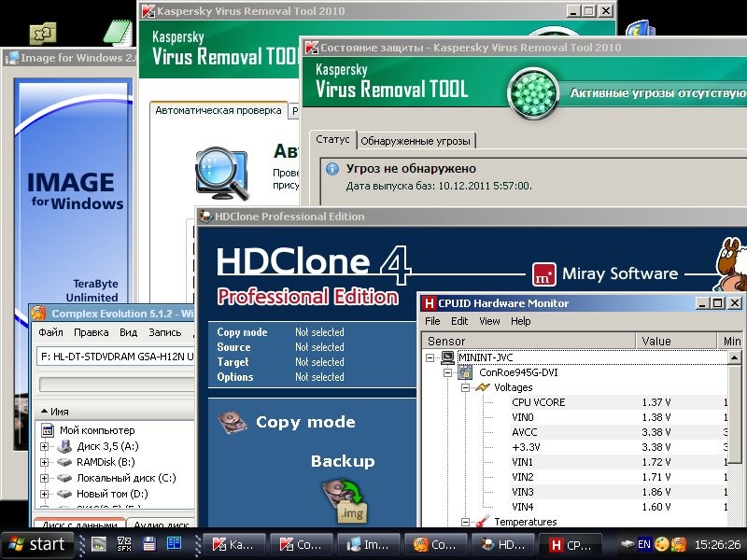The height and width of the screenshot is (560, 747).
Task: Switch to the CP... CPUID taskbar button
Action: [571, 544]
